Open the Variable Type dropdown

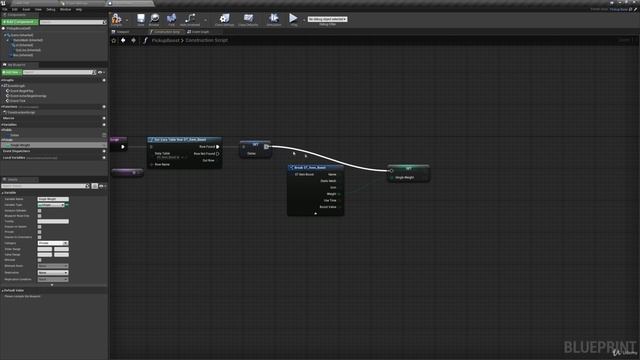click(x=51, y=205)
